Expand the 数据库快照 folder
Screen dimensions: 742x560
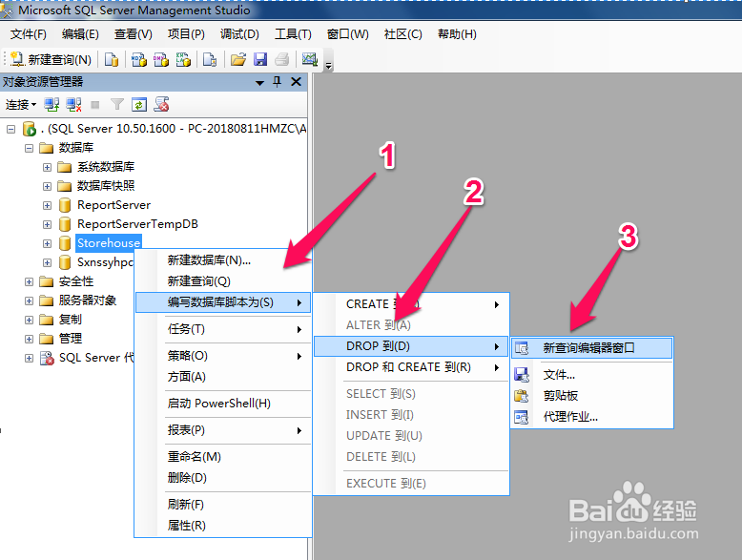(47, 186)
